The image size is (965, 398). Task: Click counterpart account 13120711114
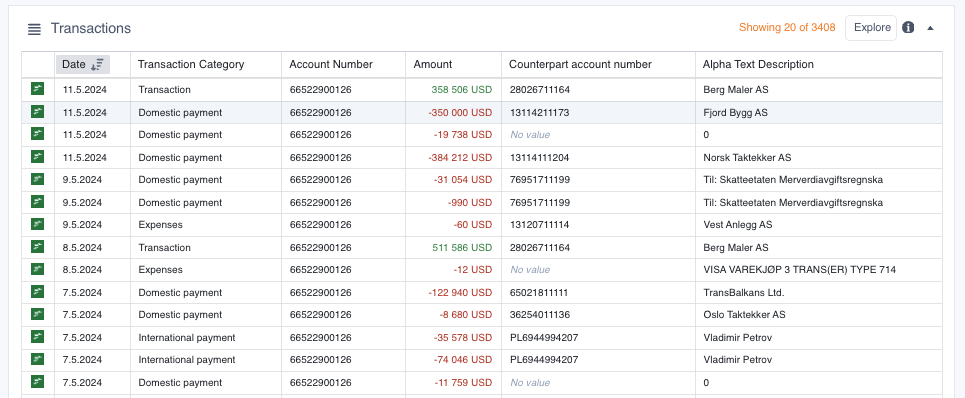[x=539, y=225]
